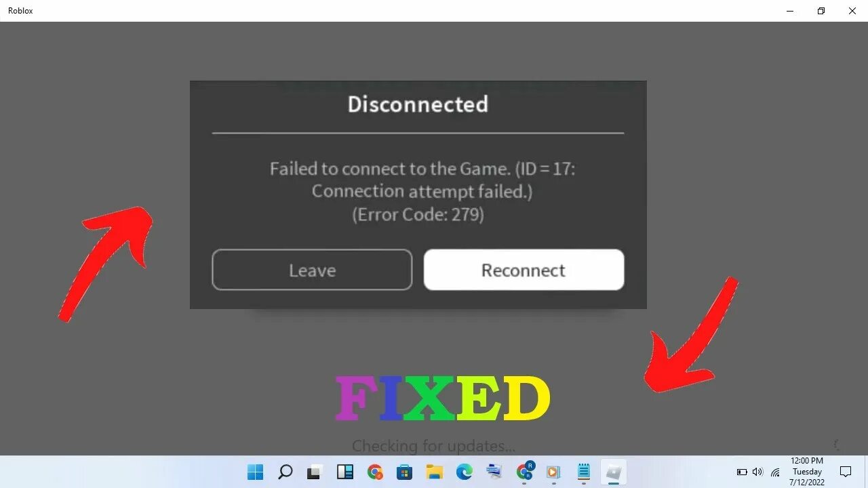Open the Windows Start menu

coord(256,472)
